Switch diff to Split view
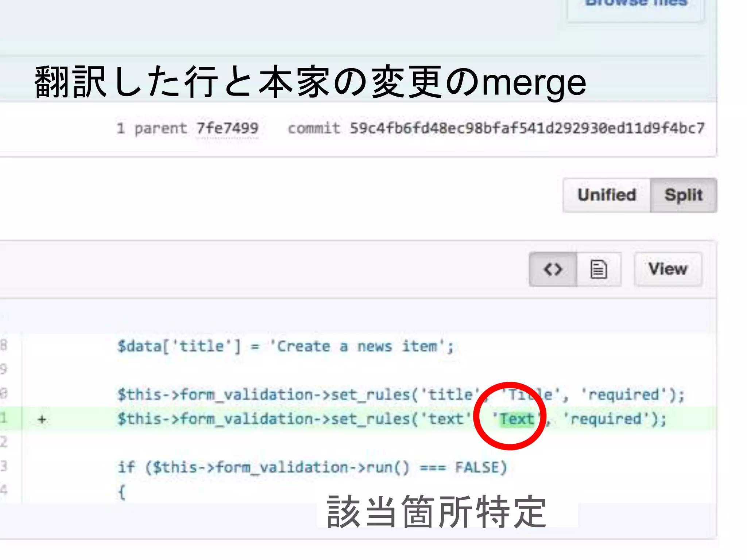 tap(684, 195)
